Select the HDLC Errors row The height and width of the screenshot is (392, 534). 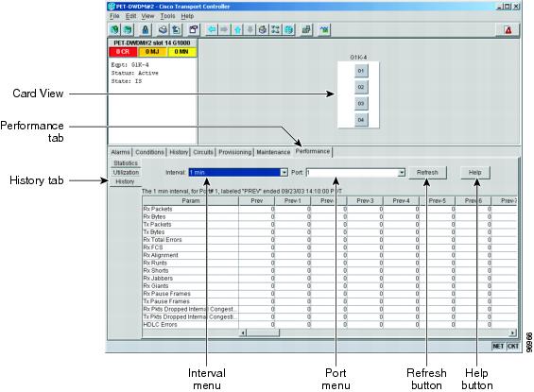(329, 325)
